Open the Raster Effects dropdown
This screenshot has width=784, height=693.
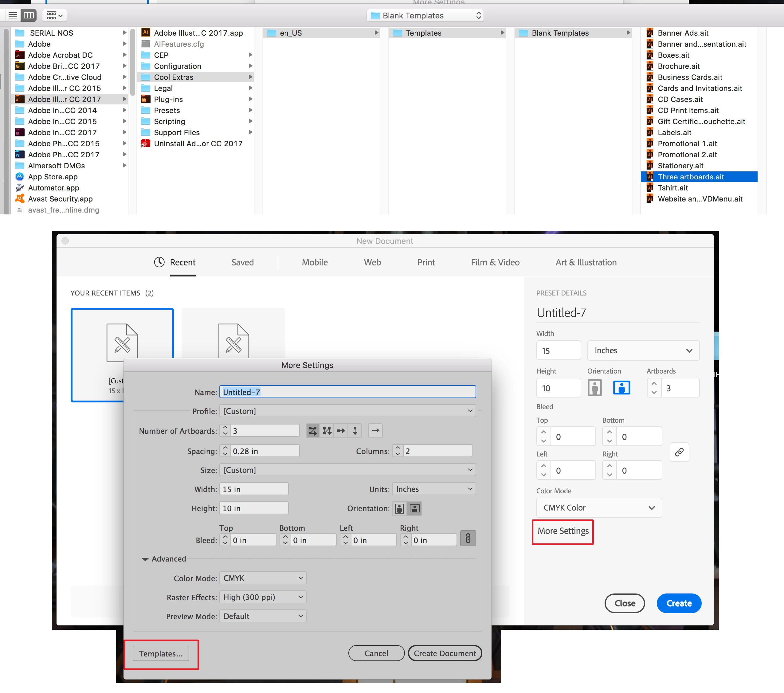click(x=263, y=597)
